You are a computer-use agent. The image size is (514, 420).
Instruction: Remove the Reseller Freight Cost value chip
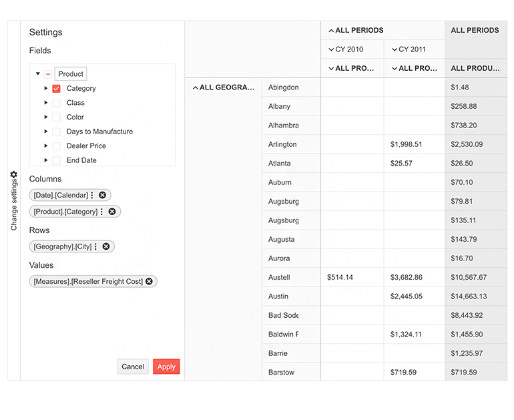(x=149, y=282)
